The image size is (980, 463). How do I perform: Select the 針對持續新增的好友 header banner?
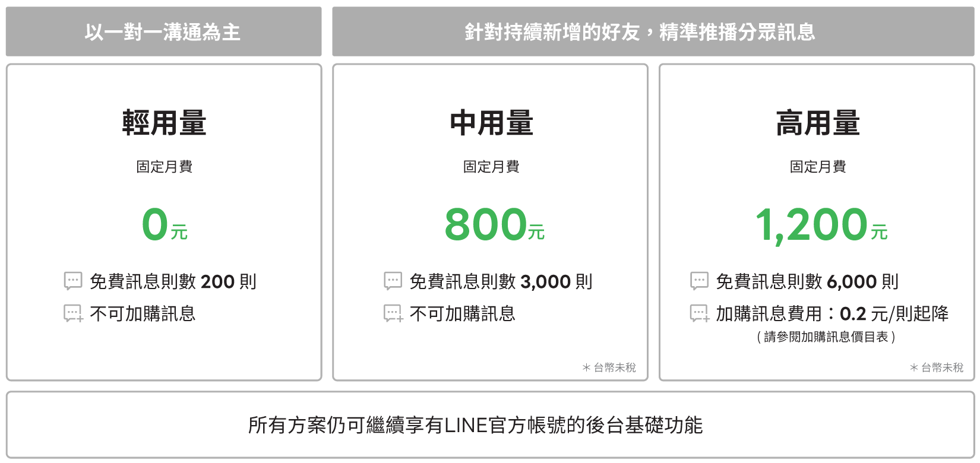click(x=653, y=31)
